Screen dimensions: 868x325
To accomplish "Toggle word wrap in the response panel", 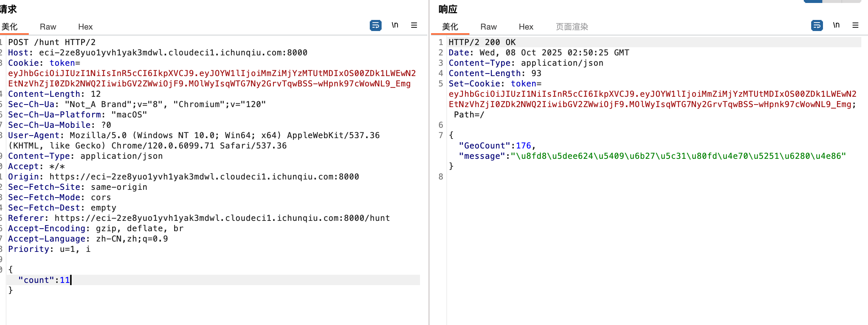I will pos(817,25).
